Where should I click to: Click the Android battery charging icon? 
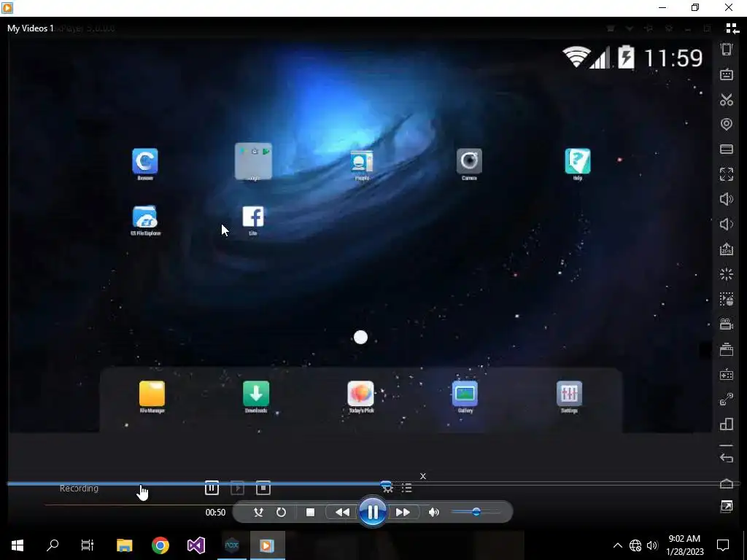626,57
